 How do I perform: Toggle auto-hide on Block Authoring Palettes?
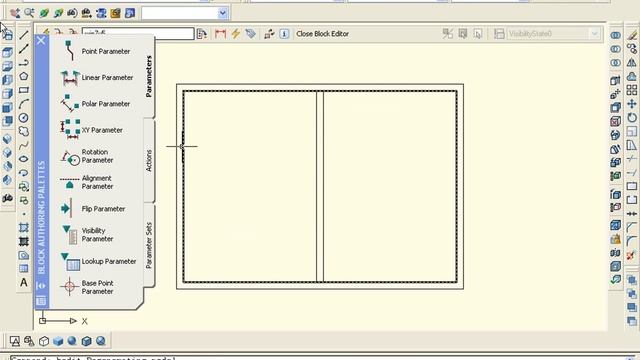(x=41, y=286)
